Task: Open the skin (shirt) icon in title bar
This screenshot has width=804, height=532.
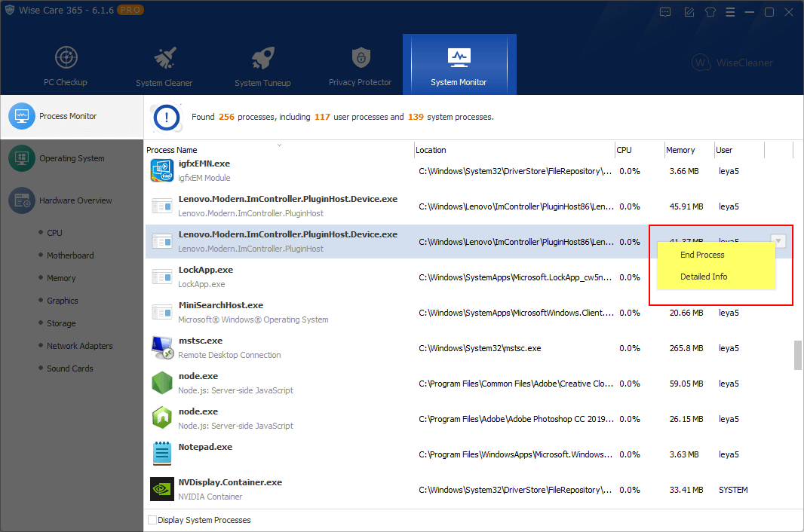Action: click(710, 12)
